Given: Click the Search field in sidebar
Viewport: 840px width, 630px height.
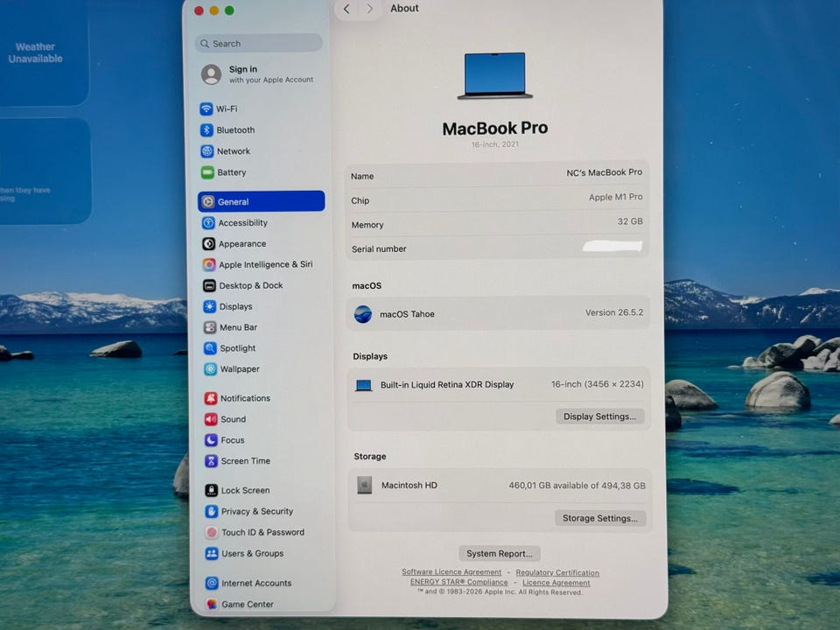Looking at the screenshot, I should click(259, 44).
